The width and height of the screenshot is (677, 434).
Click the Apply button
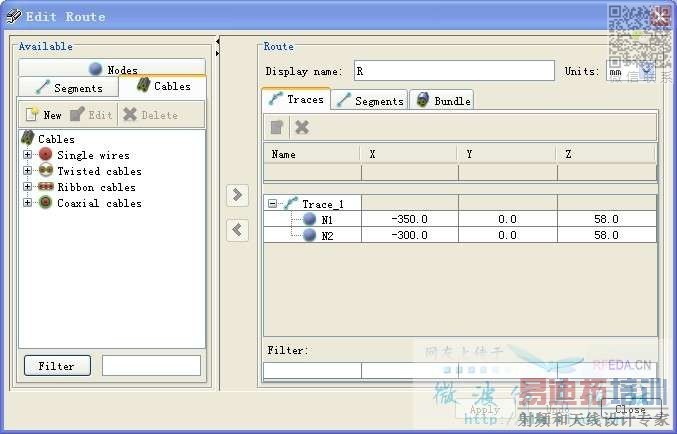click(485, 409)
